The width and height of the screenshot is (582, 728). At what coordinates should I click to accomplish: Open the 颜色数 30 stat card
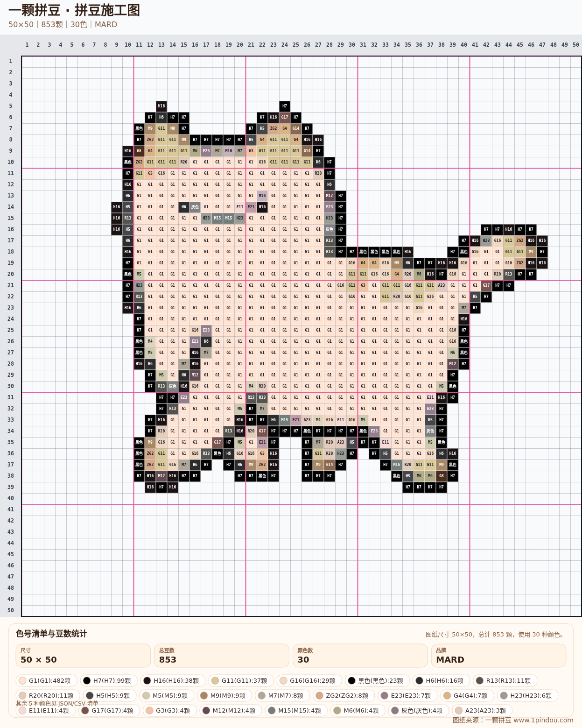coord(360,656)
